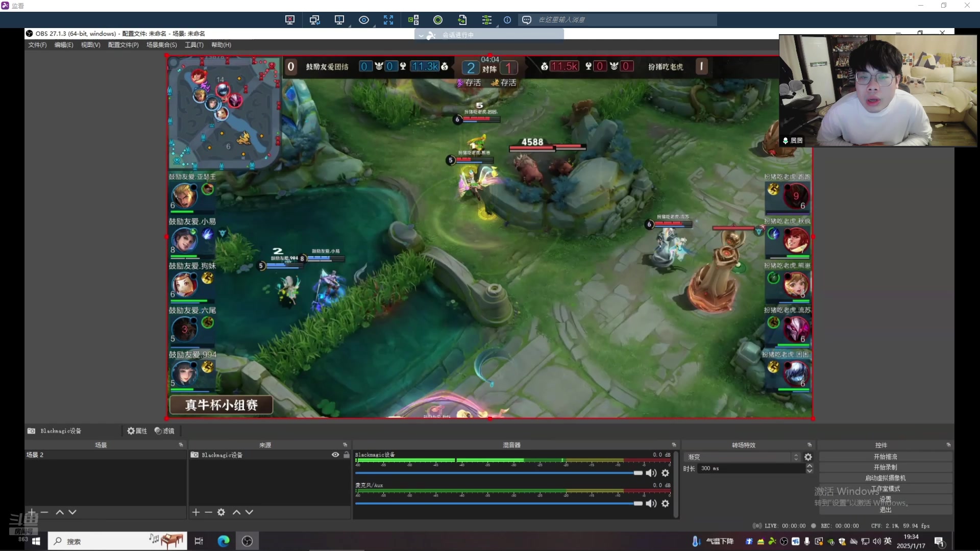Click the 300 ms duration field
This screenshot has height=551, width=980.
[x=751, y=468]
